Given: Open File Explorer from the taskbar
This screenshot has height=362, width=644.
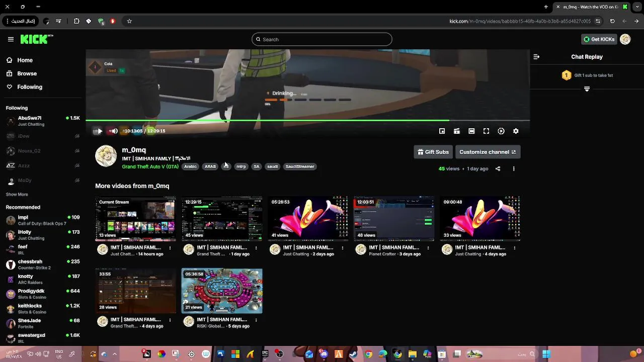Looking at the screenshot, I should pos(412,354).
